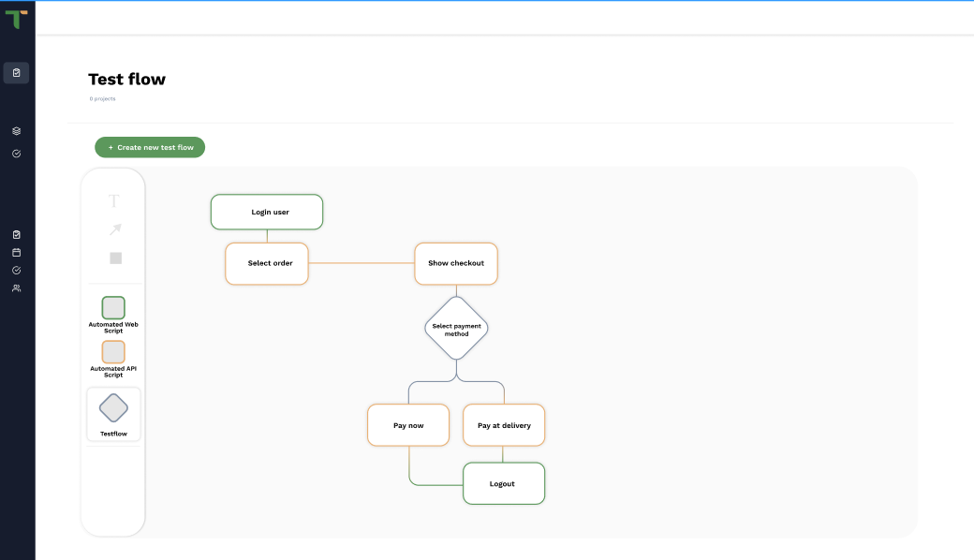Open the calendar sidebar icon
Image resolution: width=974 pixels, height=560 pixels.
(16, 253)
